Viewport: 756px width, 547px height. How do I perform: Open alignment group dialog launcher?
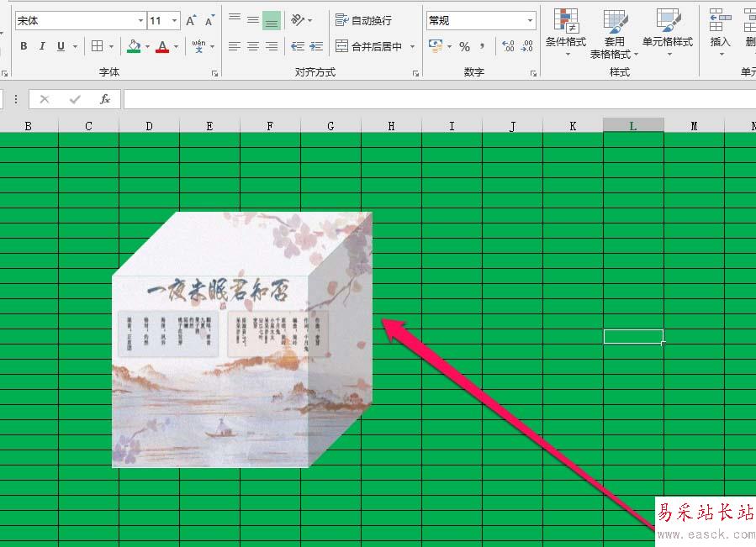pos(415,73)
